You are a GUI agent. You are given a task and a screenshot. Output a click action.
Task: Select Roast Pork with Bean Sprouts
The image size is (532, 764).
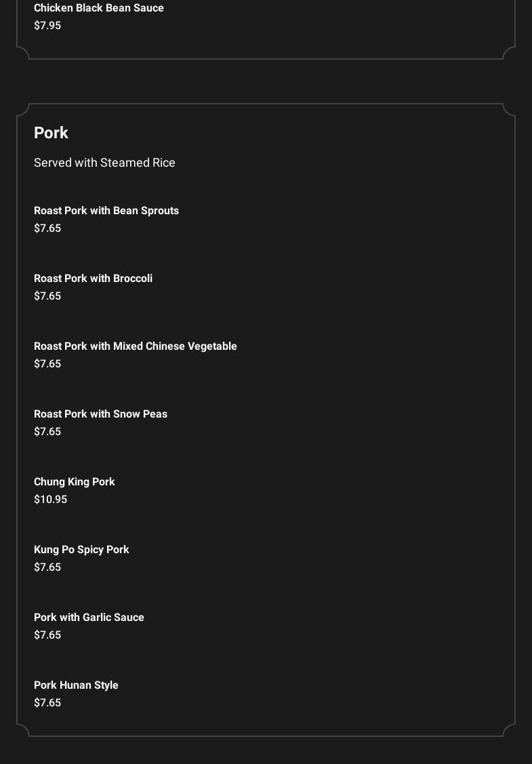pyautogui.click(x=106, y=210)
